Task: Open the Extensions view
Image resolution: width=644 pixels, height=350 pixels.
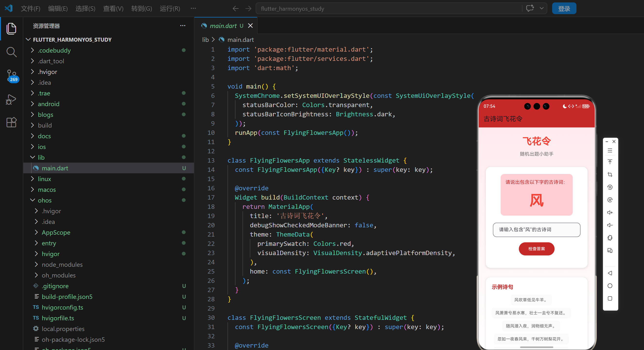Action: (11, 122)
